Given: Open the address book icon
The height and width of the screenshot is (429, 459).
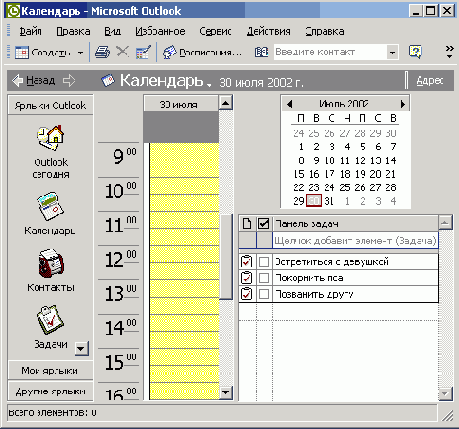Looking at the screenshot, I should click(261, 52).
